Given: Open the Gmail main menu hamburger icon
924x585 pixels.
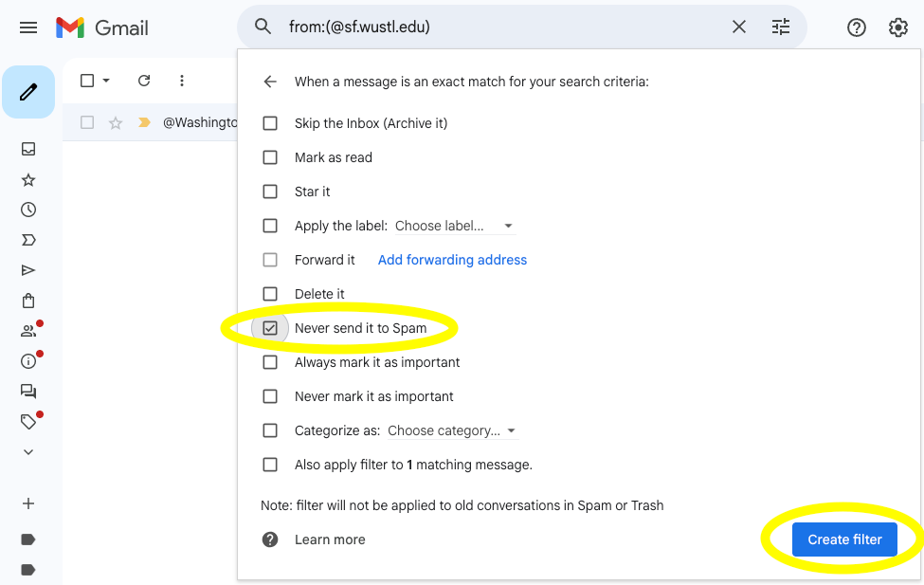Looking at the screenshot, I should tap(28, 27).
